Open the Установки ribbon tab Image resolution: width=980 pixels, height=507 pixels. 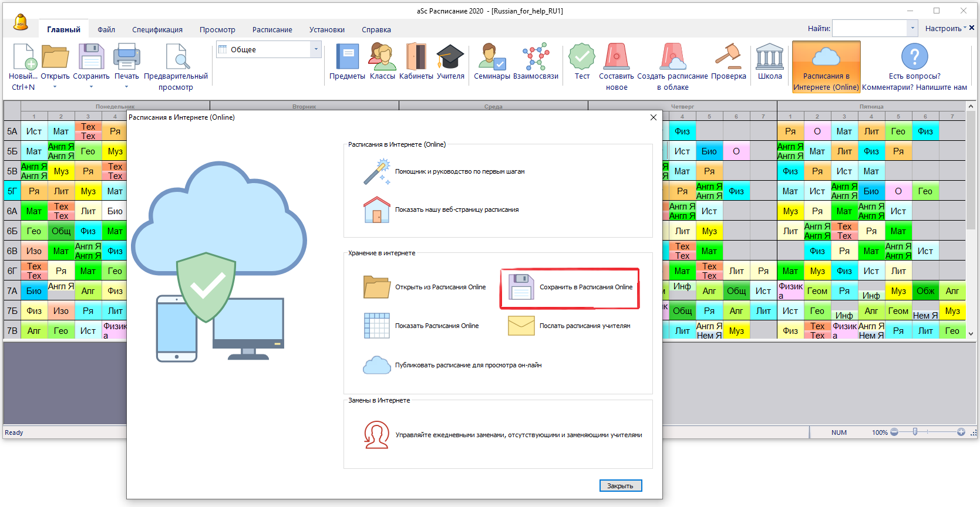tap(327, 29)
